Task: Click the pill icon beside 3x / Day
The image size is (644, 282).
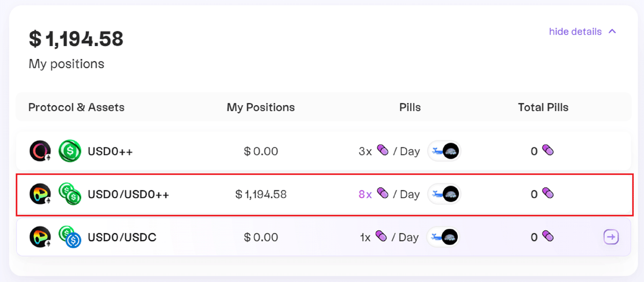Action: (383, 151)
